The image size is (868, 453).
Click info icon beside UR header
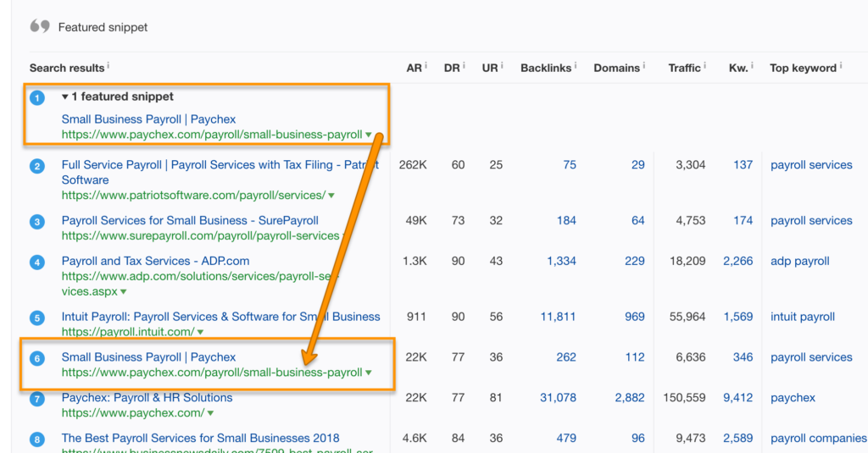(x=502, y=66)
